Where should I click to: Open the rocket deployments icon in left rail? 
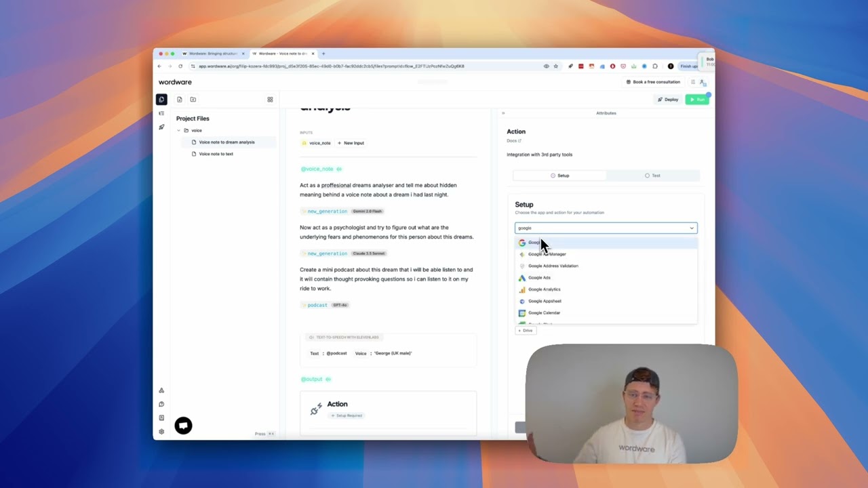(x=161, y=127)
